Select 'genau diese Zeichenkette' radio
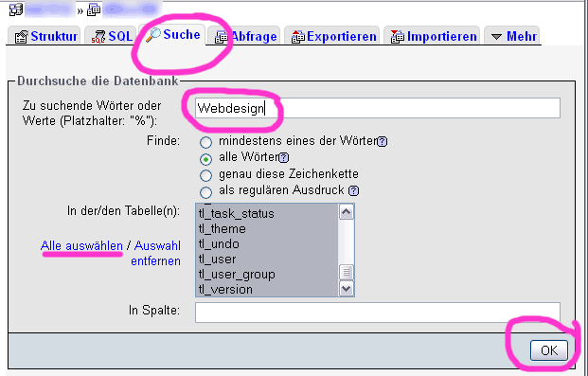This screenshot has height=376, width=588. tap(205, 175)
